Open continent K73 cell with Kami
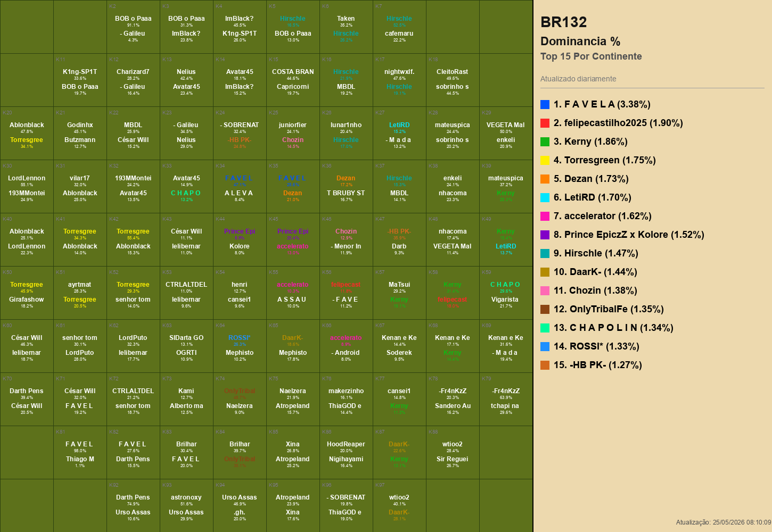 click(186, 399)
